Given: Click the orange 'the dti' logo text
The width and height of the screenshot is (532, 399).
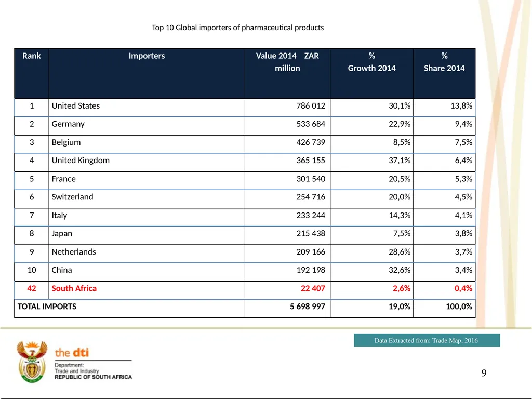Looking at the screenshot, I should click(x=72, y=353).
